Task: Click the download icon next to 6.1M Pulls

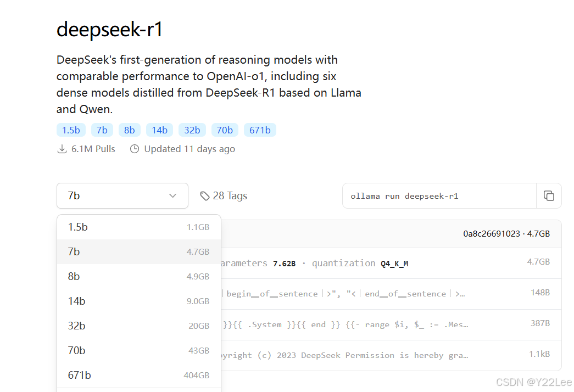Action: click(x=62, y=149)
